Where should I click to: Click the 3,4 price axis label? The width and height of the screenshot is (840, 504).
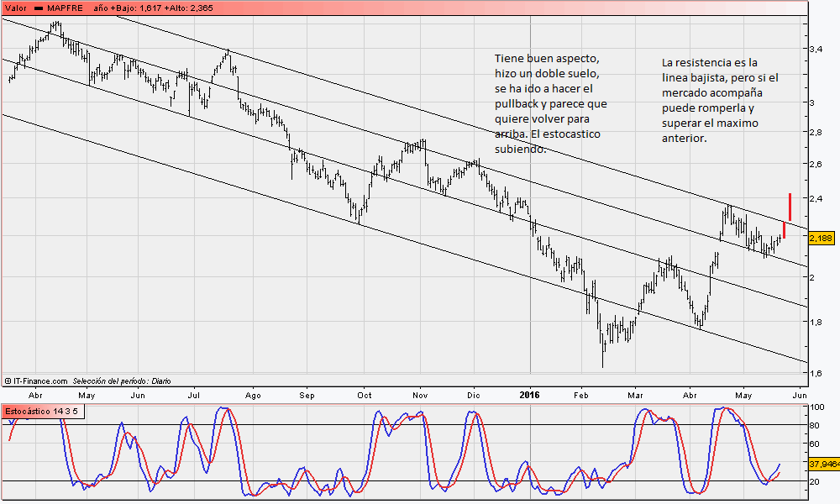(815, 50)
